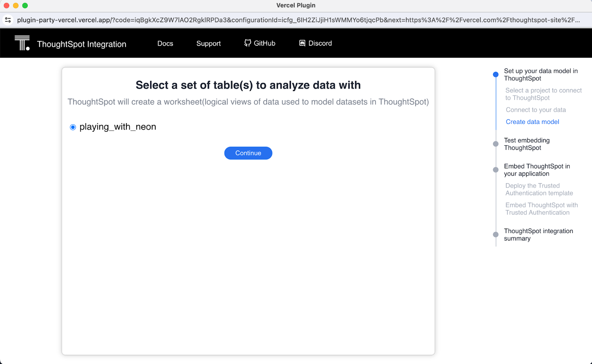The width and height of the screenshot is (592, 364).
Task: Click the ThoughtSpot logo icon
Action: pos(22,43)
